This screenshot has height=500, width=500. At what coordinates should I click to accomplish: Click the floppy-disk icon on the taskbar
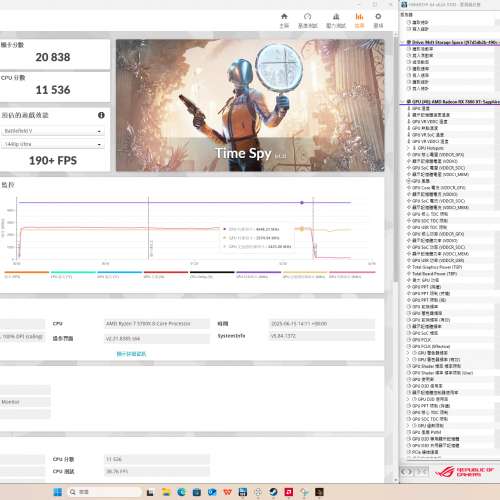[243, 492]
